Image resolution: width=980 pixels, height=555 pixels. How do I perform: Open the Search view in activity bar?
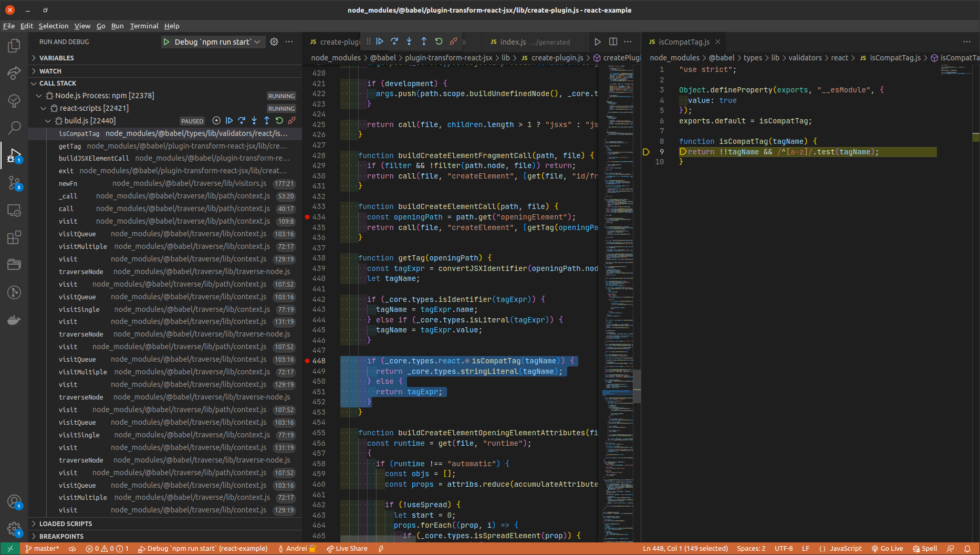pos(14,127)
